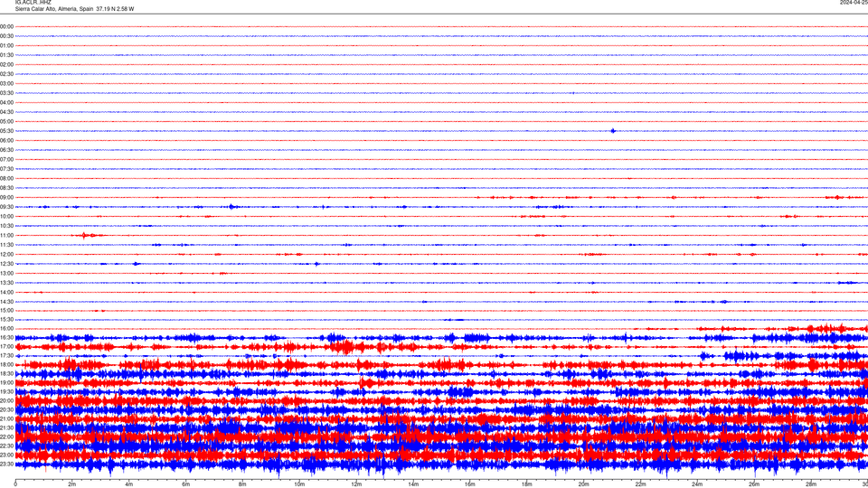868x488 pixels.
Task: Click the 07:30 trace time label
Action: 6,169
